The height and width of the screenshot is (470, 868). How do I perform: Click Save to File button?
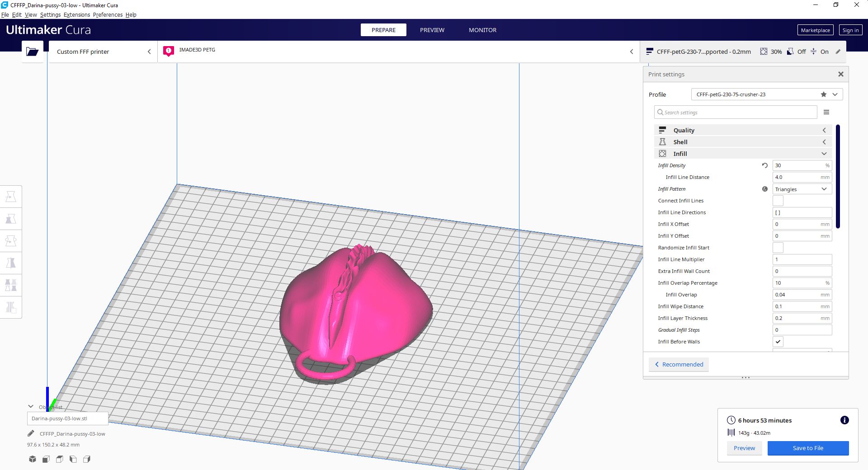(808, 448)
